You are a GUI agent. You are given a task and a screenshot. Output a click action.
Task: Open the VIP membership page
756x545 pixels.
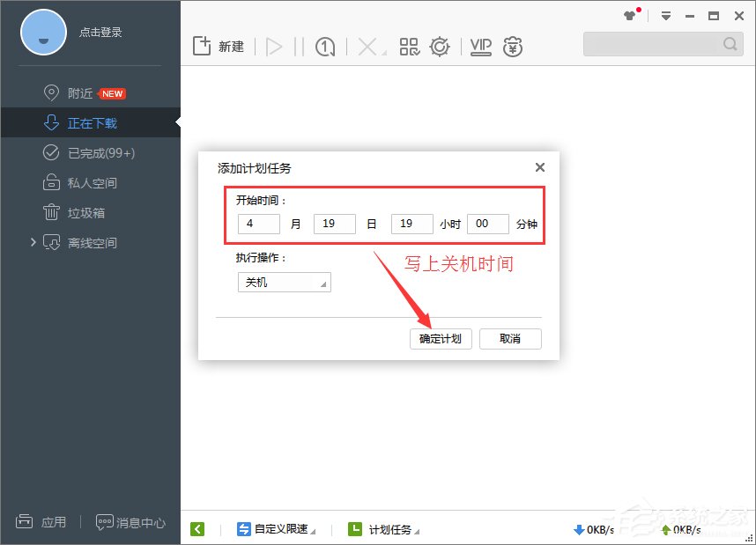pyautogui.click(x=480, y=47)
